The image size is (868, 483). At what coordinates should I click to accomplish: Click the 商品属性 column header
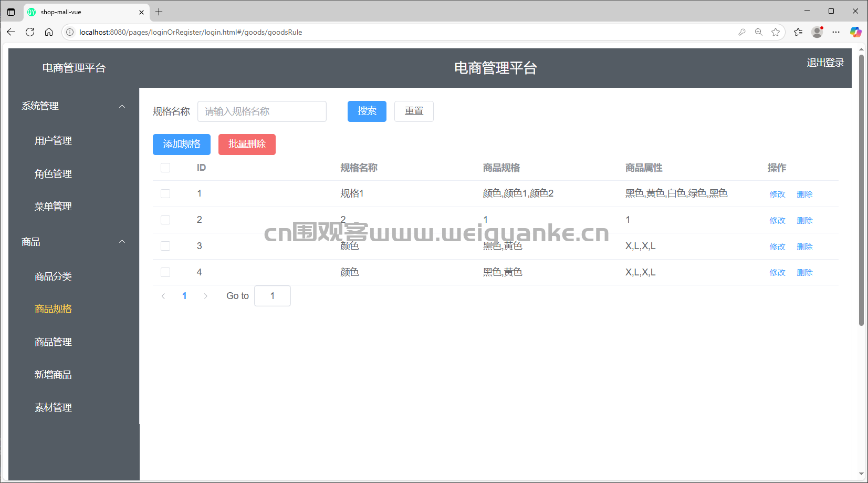644,168
